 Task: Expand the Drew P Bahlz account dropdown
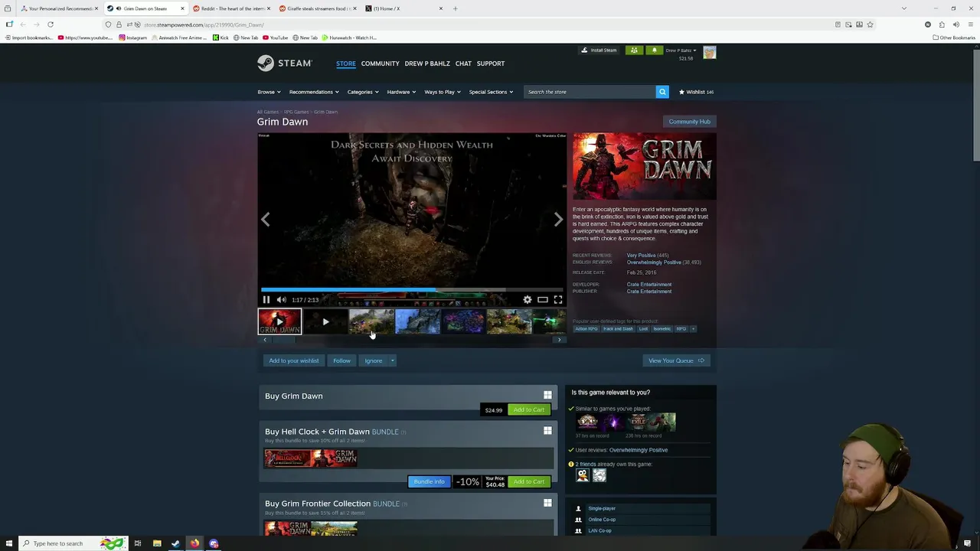coord(681,51)
